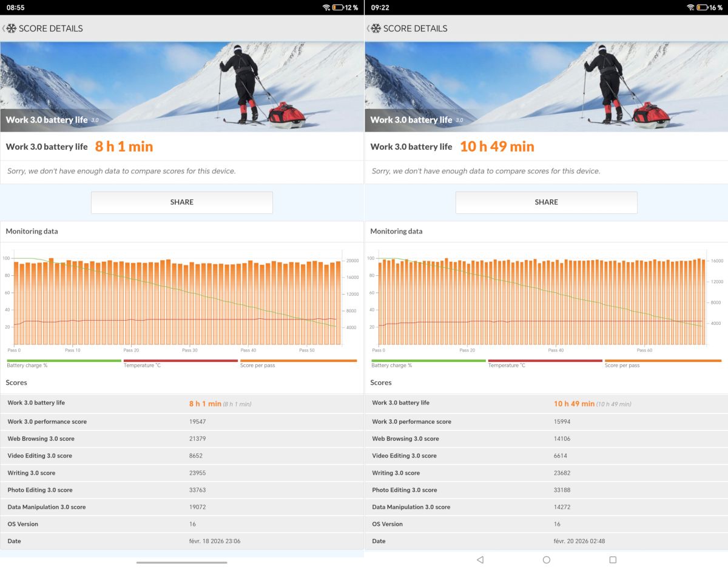
Task: Open recent apps with the square button
Action: click(x=613, y=560)
